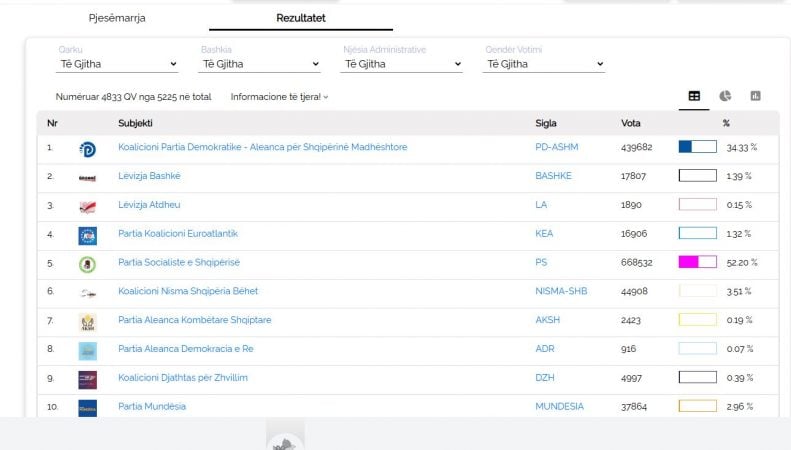Open Partia Koalicioni Euroatlantik link

pyautogui.click(x=178, y=233)
